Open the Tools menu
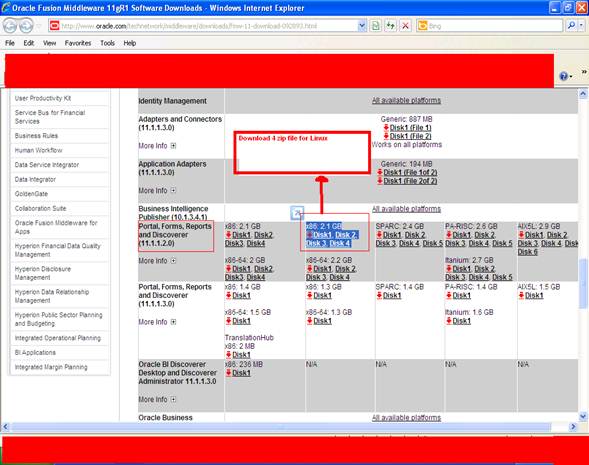This screenshot has width=589, height=465. 107,43
